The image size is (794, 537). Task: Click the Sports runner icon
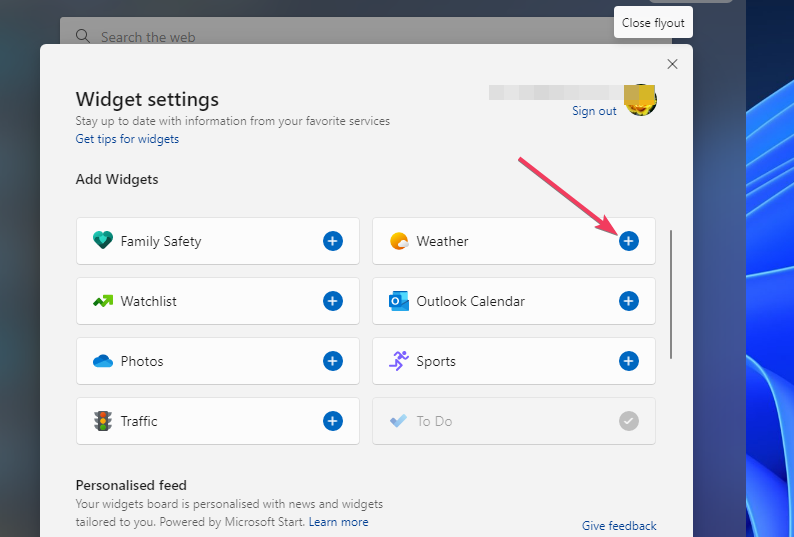click(x=399, y=361)
